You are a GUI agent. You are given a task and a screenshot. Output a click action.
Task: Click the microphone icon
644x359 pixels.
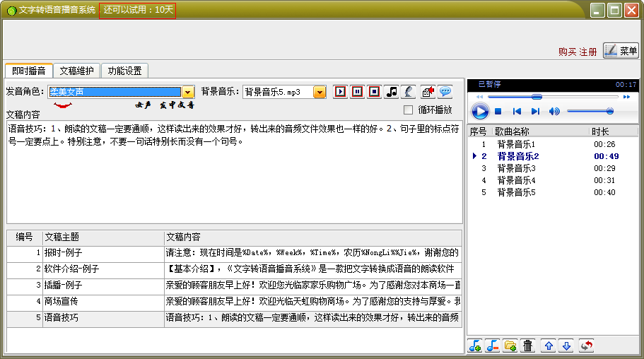409,92
